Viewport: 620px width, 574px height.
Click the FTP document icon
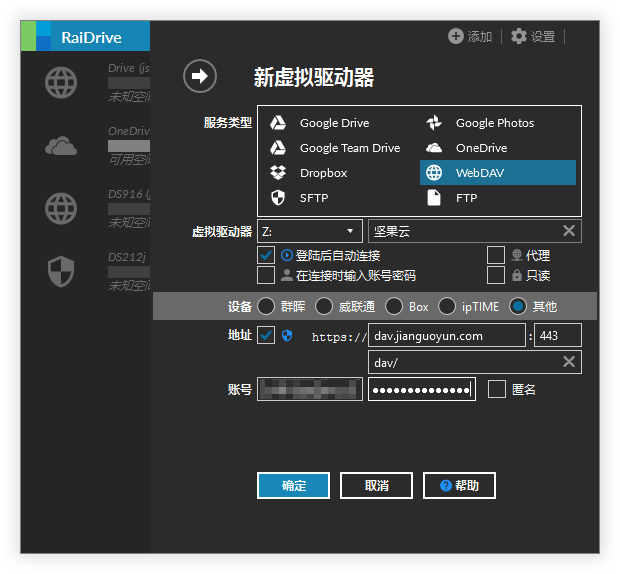434,198
